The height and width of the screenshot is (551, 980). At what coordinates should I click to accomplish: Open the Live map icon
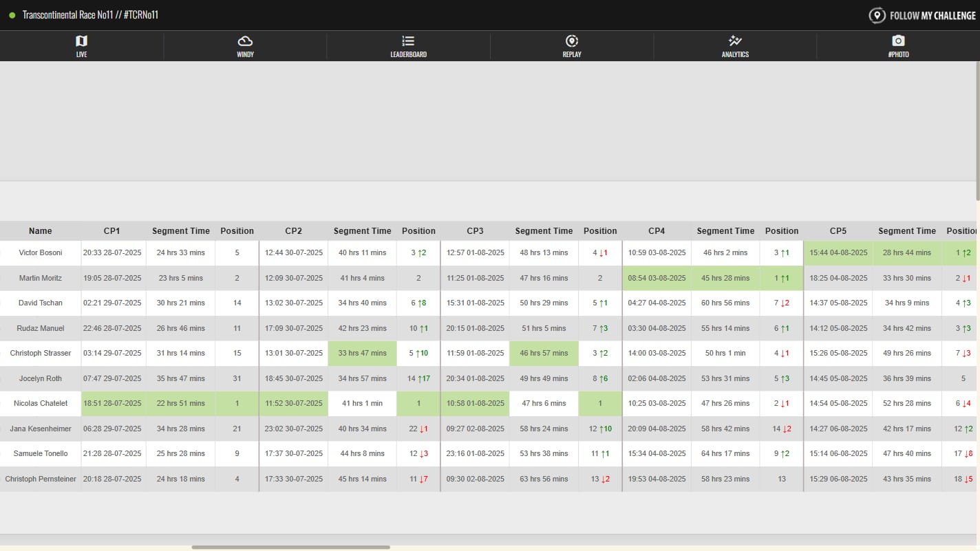pyautogui.click(x=81, y=41)
